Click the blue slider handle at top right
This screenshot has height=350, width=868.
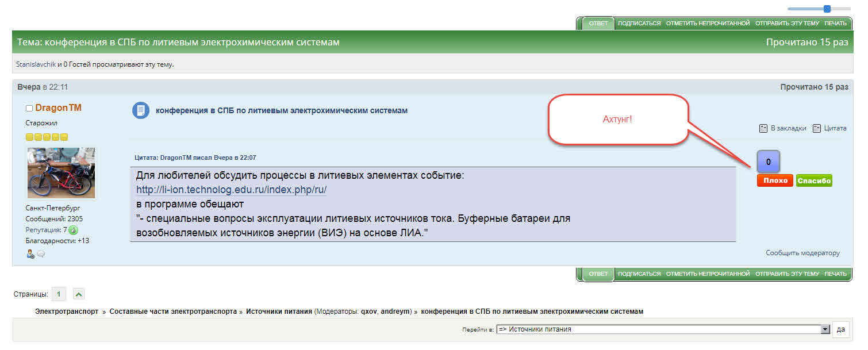pos(827,9)
